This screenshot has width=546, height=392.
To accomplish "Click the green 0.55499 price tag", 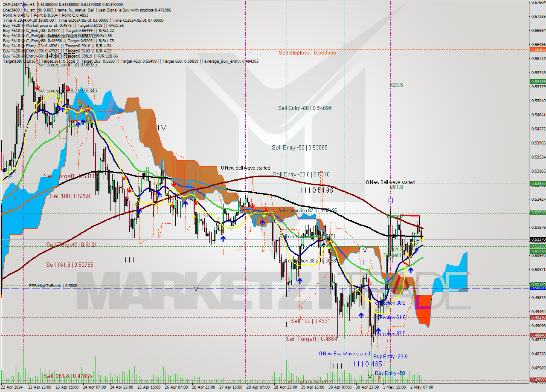I will (x=538, y=81).
